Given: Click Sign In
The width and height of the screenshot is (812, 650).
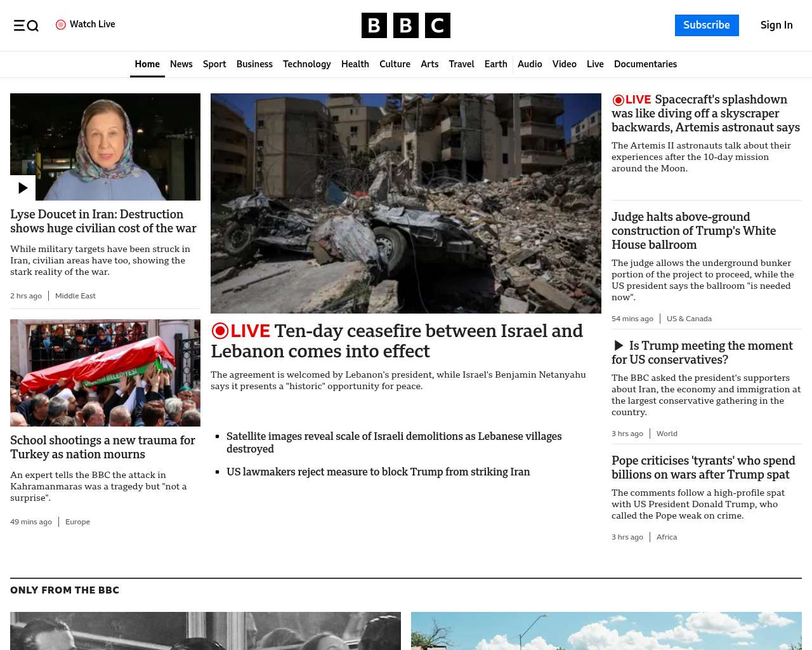Looking at the screenshot, I should 776,25.
